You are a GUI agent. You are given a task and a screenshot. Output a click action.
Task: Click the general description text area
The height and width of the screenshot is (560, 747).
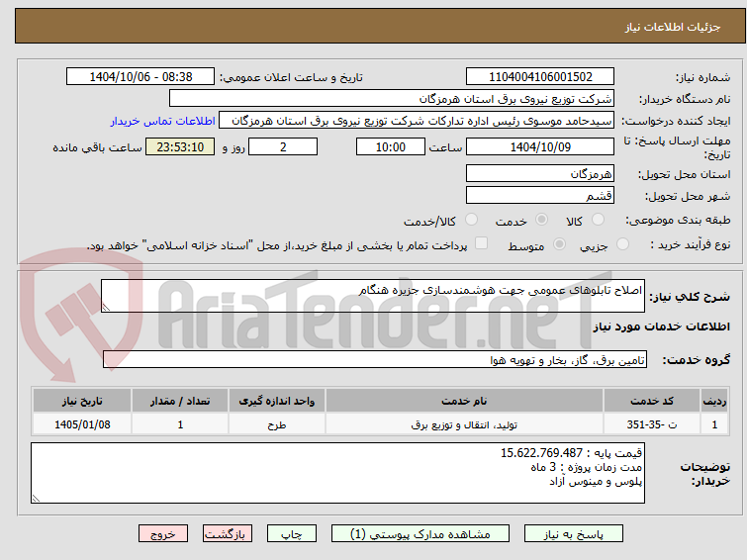[x=373, y=296]
